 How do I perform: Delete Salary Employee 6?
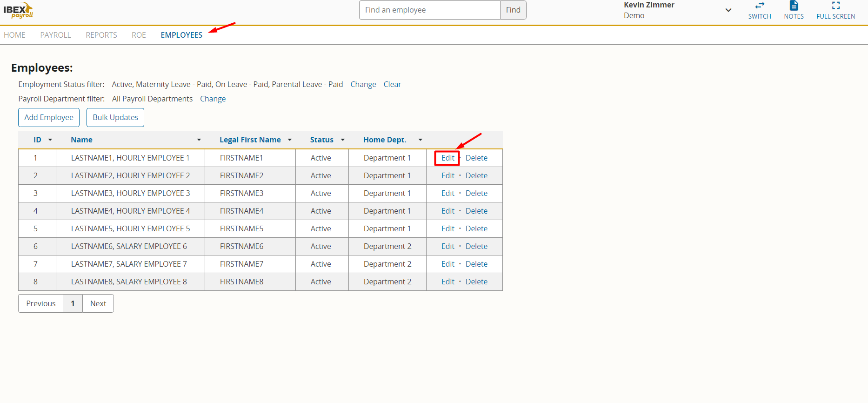(477, 246)
